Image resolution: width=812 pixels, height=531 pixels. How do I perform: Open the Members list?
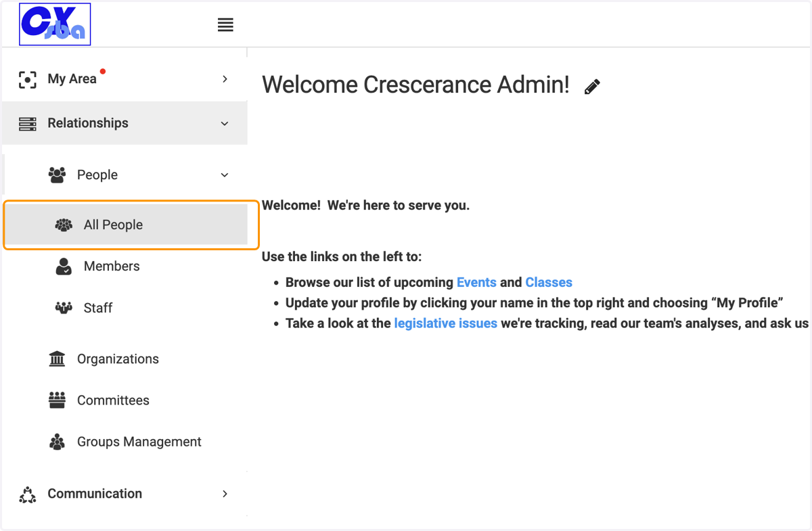112,267
